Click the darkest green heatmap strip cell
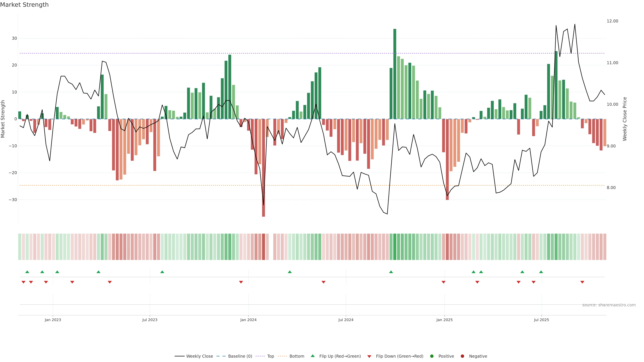Viewport: 644px width, 362px height. (395, 247)
